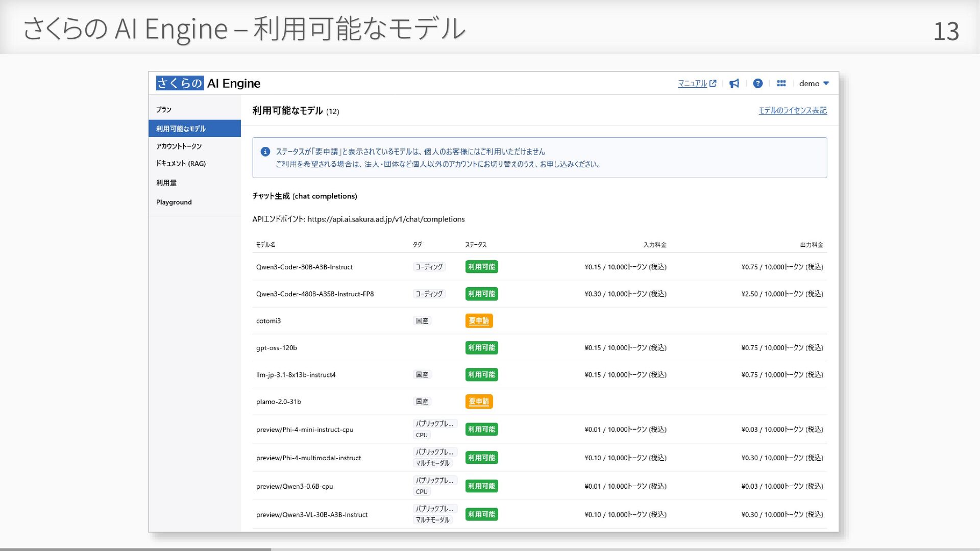Click the Qwen3-Coder-480B-A35B-Instruct-FP8 model name
This screenshot has width=980, height=551.
[x=315, y=294]
